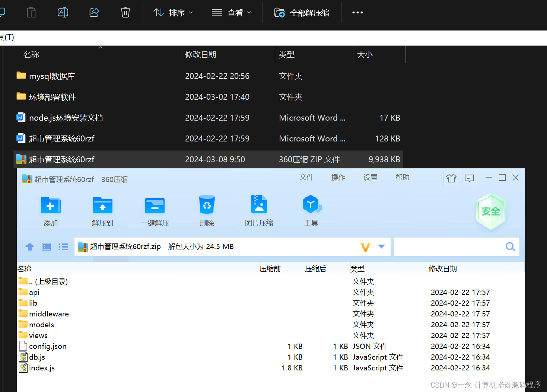Open the 帮助 (Help) menu entry

pyautogui.click(x=402, y=177)
